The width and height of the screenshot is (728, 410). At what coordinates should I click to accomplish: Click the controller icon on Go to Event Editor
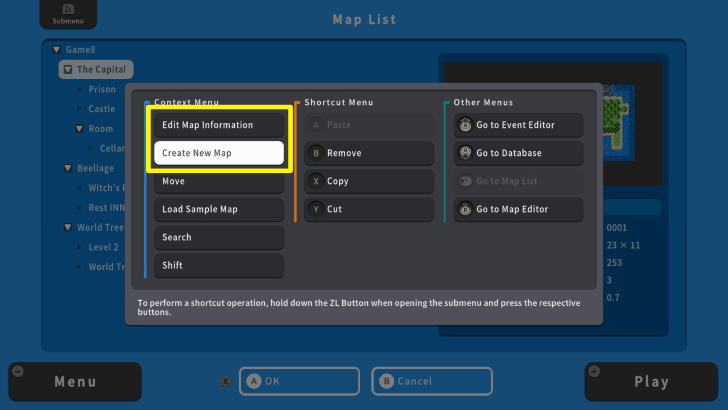click(x=465, y=125)
